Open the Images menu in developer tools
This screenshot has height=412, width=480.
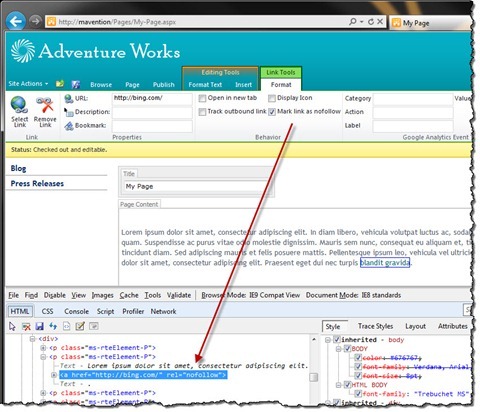pos(102,295)
